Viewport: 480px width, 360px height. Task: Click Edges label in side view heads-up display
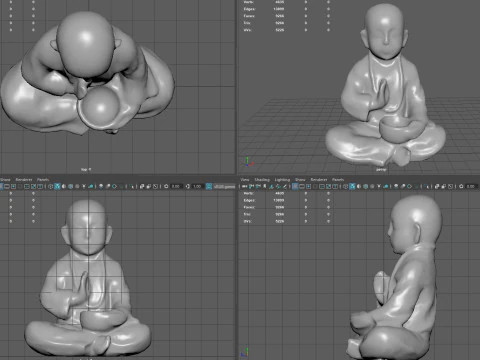[249, 200]
